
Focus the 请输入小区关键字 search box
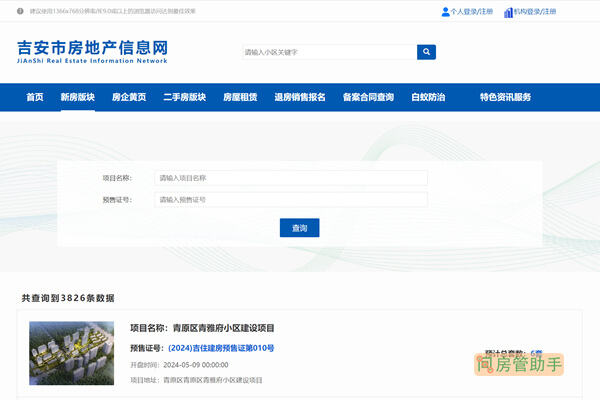(329, 52)
